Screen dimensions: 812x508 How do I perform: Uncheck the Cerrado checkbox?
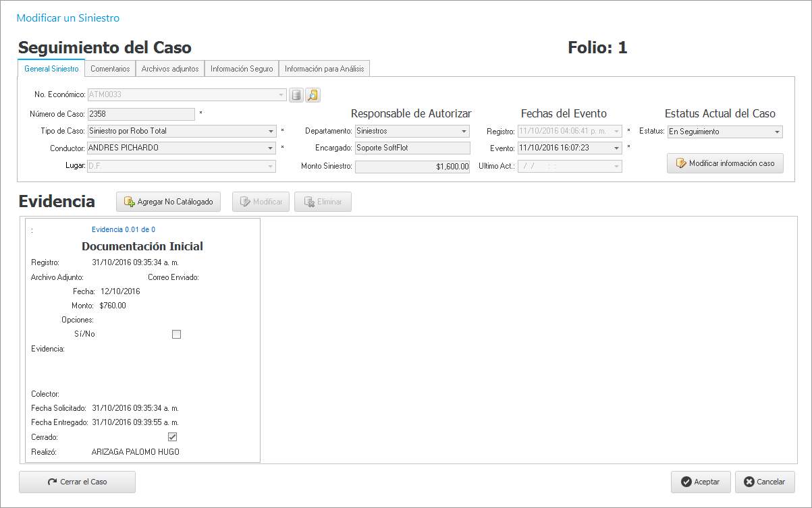pos(172,437)
